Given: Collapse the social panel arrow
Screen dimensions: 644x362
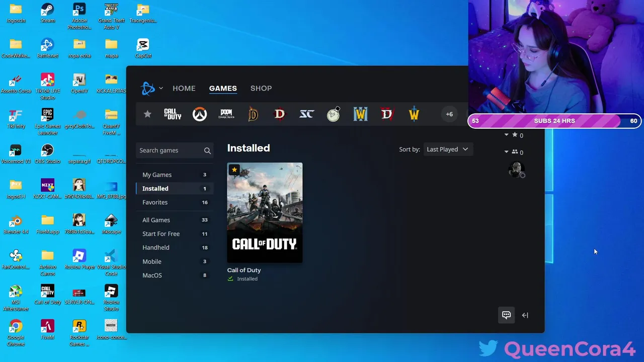Looking at the screenshot, I should [x=525, y=315].
